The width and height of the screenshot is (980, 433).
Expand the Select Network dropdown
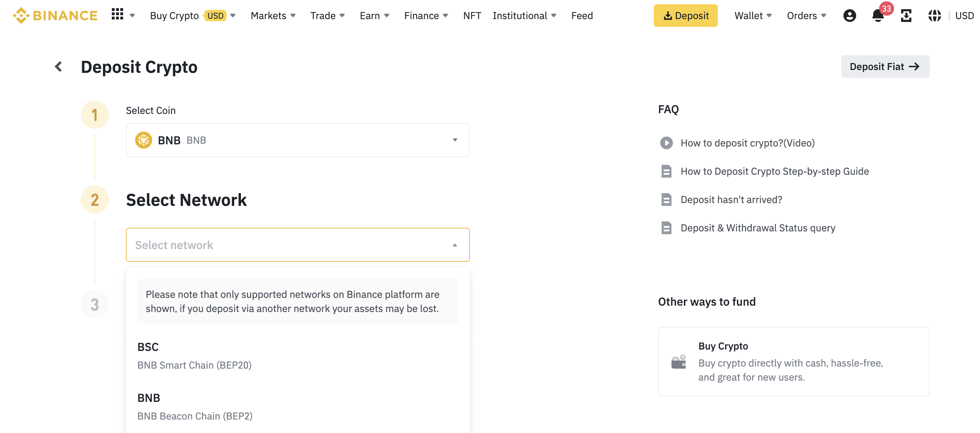click(298, 244)
